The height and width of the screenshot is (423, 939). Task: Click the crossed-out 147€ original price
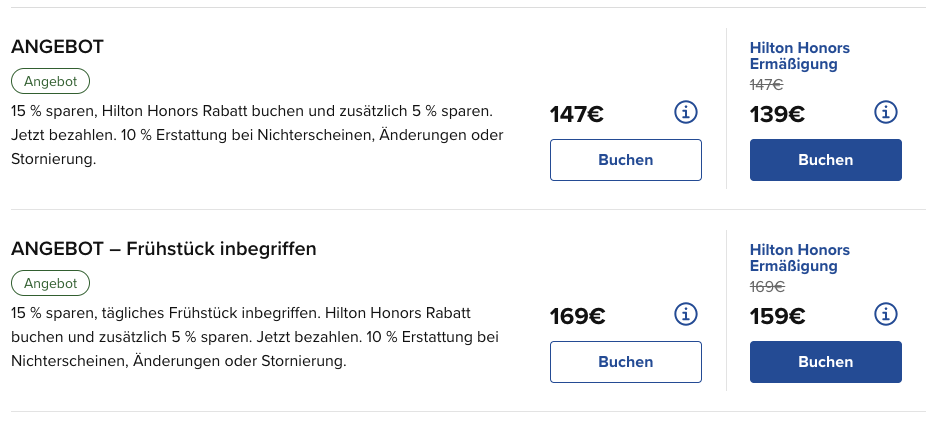pyautogui.click(x=766, y=85)
